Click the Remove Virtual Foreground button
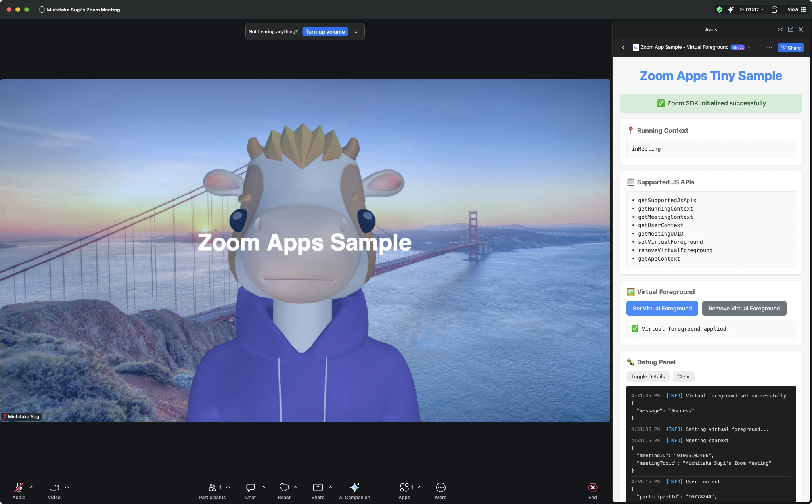Viewport: 812px width, 504px height. (x=744, y=309)
